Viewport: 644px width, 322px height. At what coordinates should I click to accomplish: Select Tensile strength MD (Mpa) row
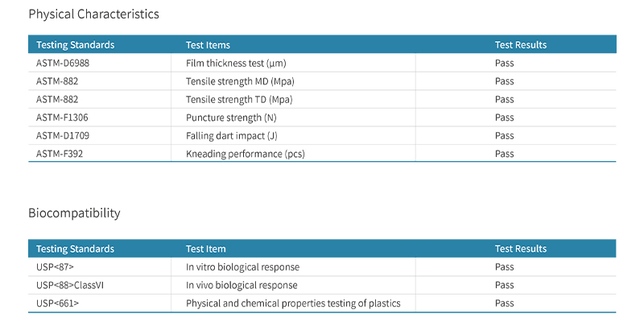pyautogui.click(x=322, y=81)
